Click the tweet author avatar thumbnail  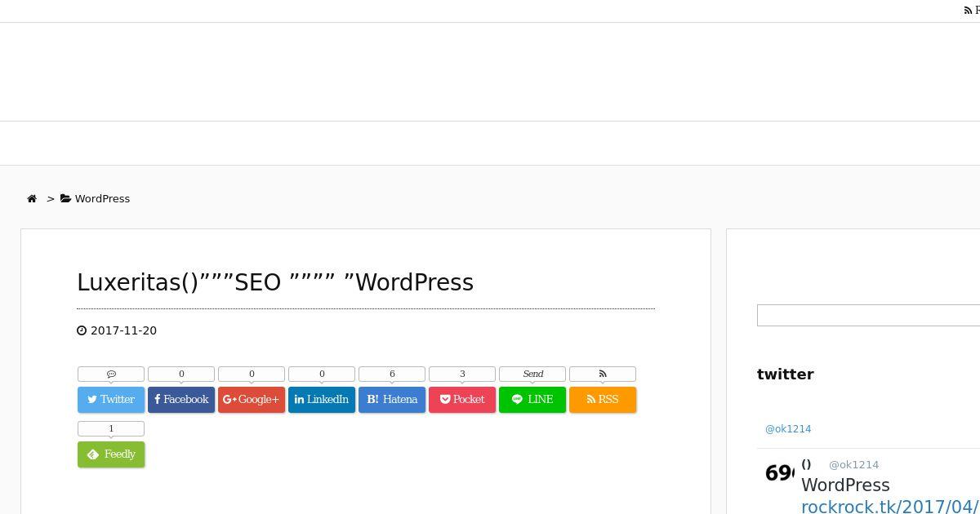[779, 473]
